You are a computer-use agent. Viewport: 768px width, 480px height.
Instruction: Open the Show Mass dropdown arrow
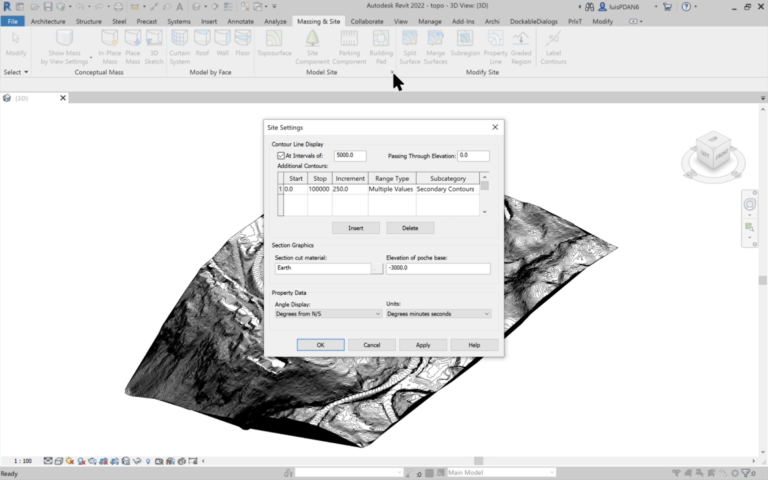(91, 57)
